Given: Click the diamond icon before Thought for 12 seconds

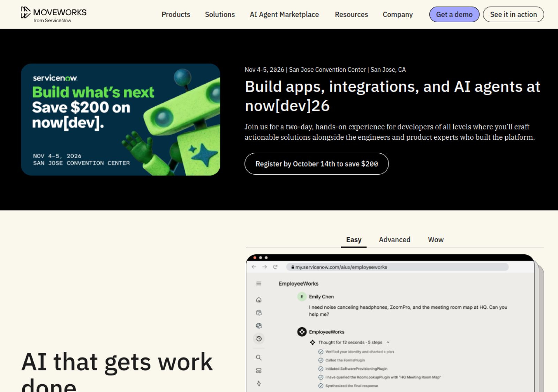Looking at the screenshot, I should point(312,343).
